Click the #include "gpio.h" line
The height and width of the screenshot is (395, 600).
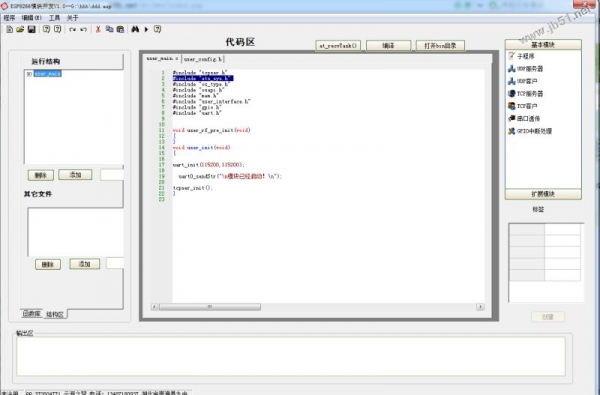pyautogui.click(x=197, y=107)
